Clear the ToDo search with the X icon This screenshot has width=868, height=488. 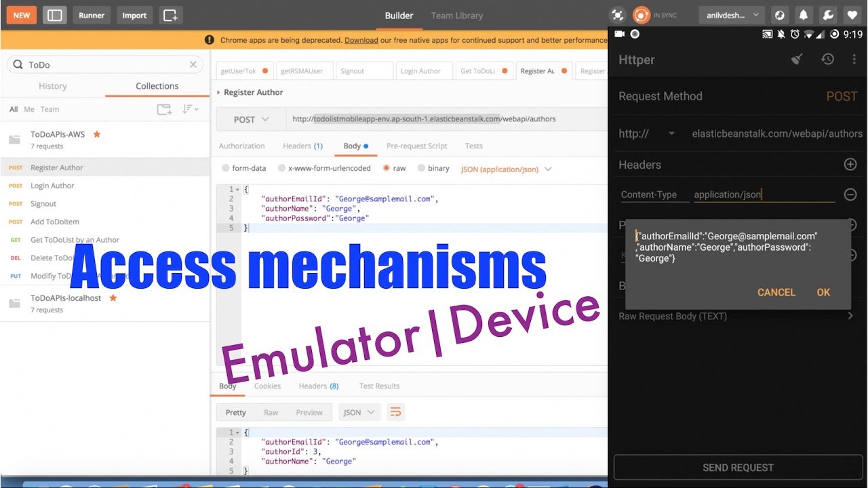pyautogui.click(x=193, y=64)
